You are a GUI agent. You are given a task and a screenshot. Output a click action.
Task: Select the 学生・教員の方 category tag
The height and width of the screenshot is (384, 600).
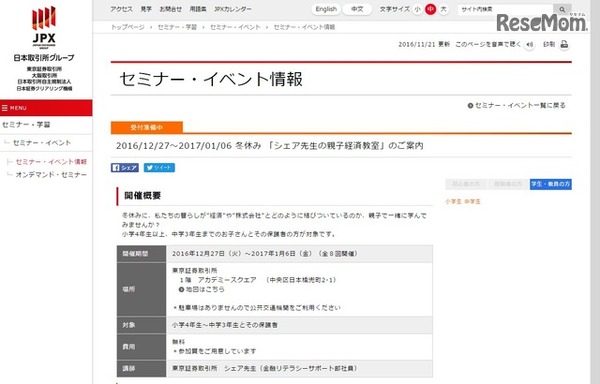click(551, 184)
